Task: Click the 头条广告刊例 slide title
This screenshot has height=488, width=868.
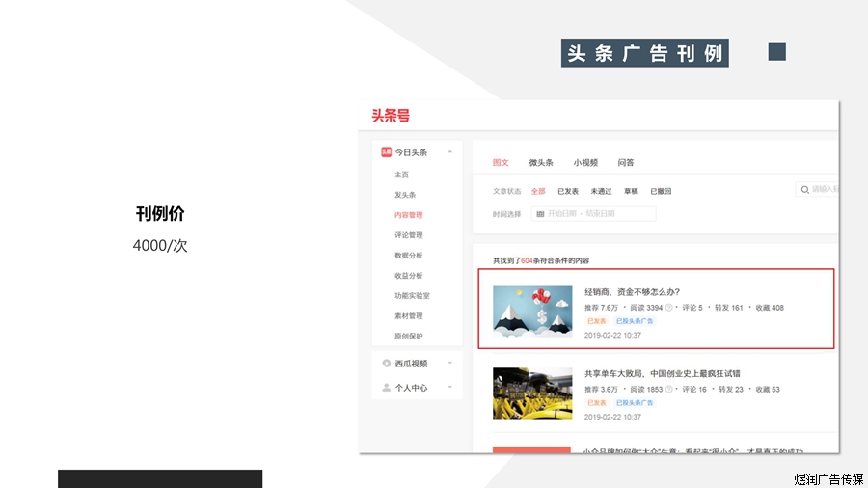Action: pyautogui.click(x=645, y=53)
